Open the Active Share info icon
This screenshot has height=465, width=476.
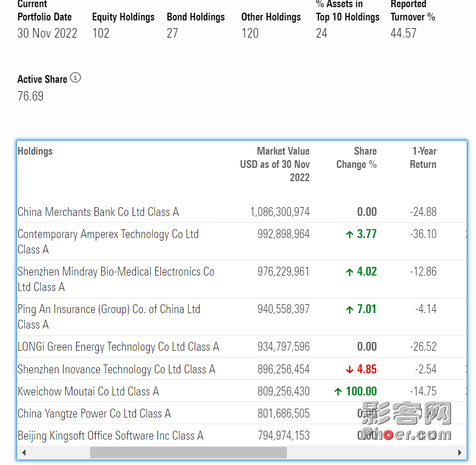[76, 78]
